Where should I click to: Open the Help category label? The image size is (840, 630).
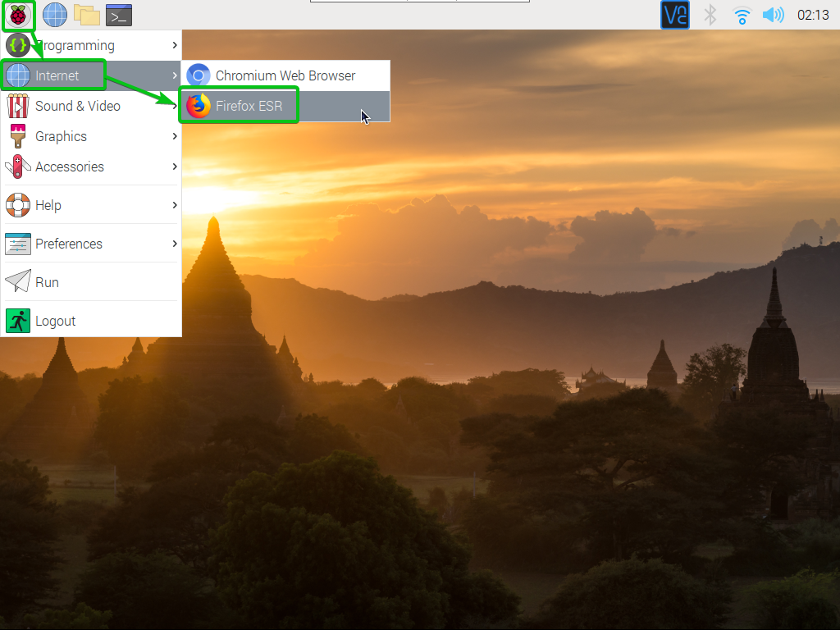[x=48, y=205]
